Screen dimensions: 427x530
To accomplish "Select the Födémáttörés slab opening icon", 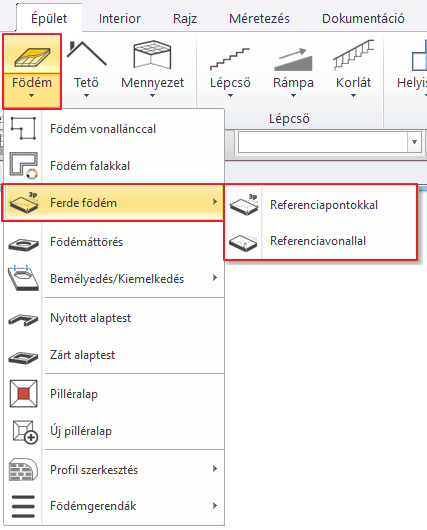I will point(23,244).
